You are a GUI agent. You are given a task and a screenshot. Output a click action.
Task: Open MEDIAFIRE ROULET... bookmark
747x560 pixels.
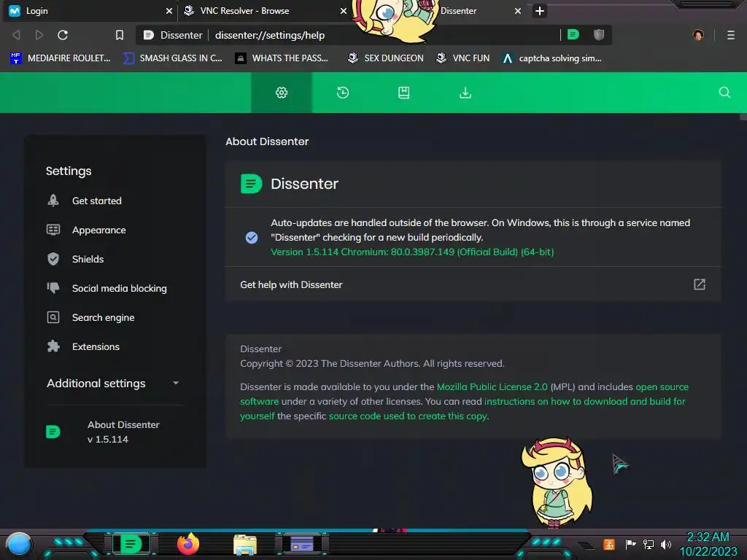60,58
